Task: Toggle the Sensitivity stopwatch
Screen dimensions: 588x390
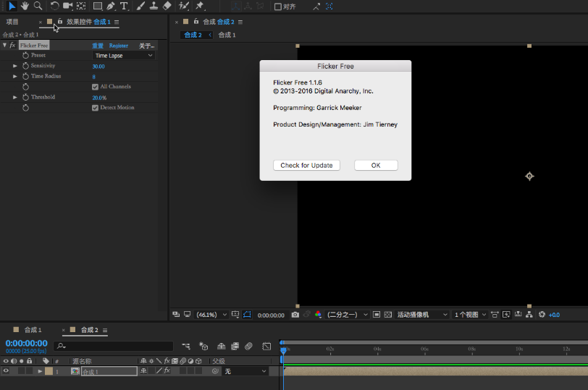Action: click(x=25, y=66)
